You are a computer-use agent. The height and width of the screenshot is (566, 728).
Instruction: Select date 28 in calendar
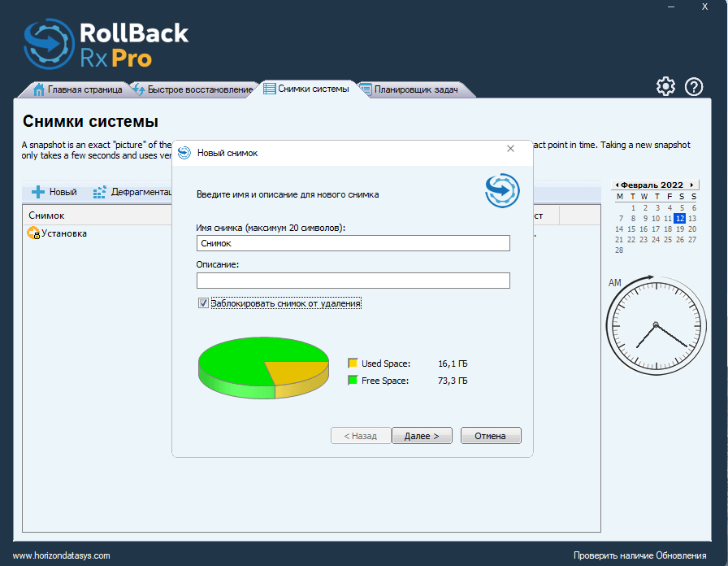click(619, 250)
